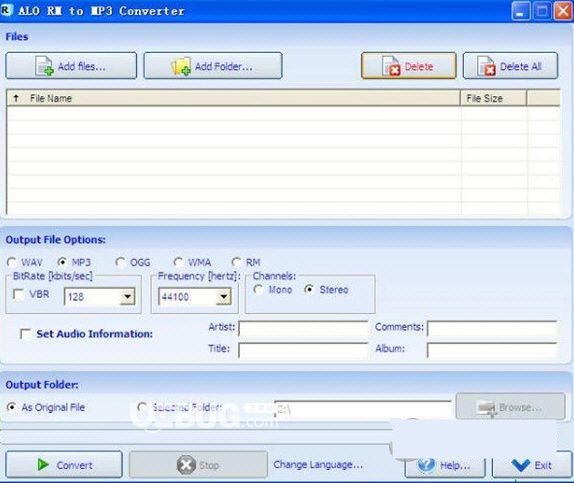Image resolution: width=574 pixels, height=483 pixels.
Task: Click the Add files document icon
Action: (44, 66)
